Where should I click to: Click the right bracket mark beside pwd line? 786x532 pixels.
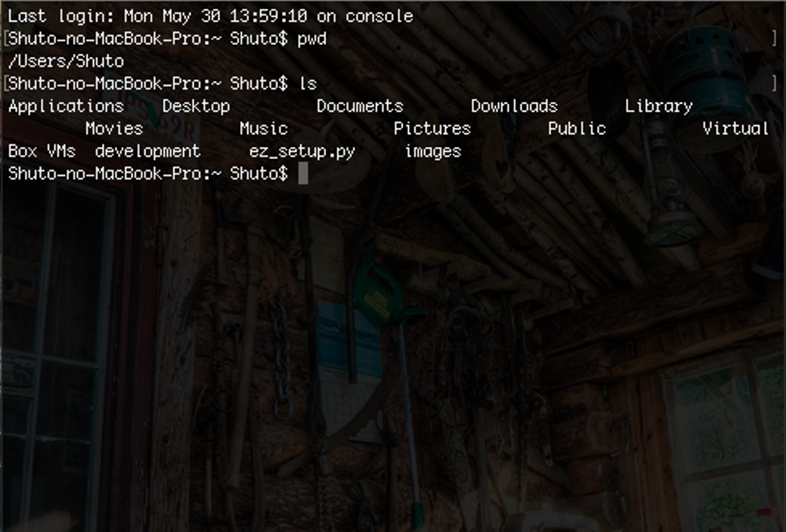[x=774, y=38]
